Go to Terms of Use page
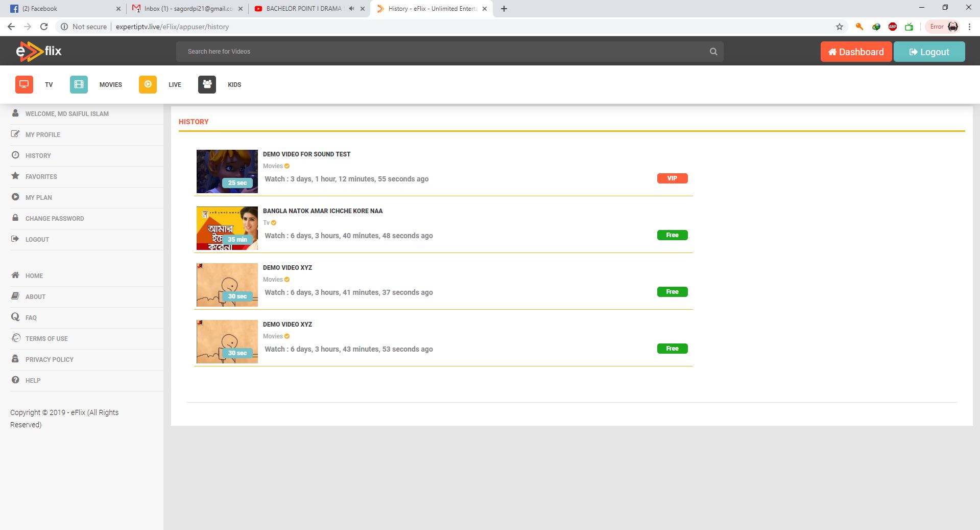The image size is (980, 530). [46, 339]
